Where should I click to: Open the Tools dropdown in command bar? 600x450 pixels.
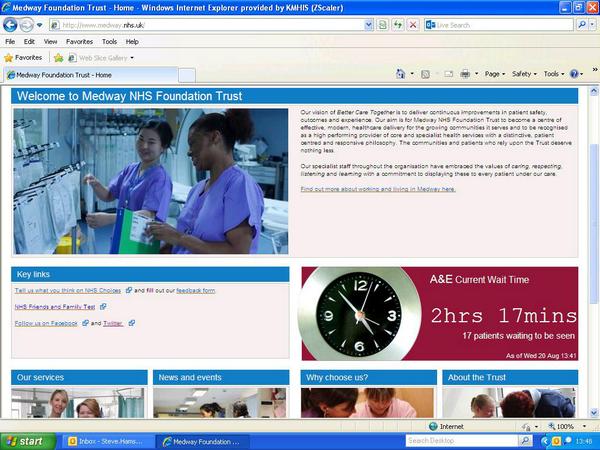coord(554,74)
